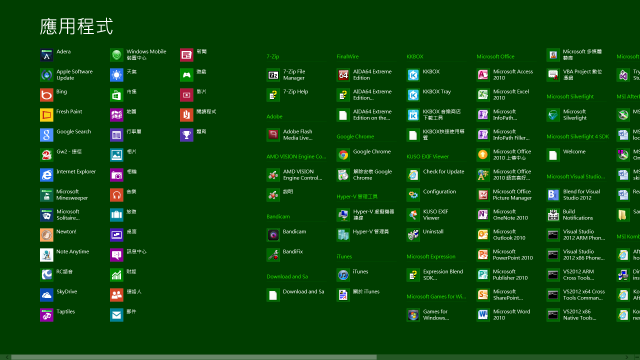640x360 pixels.
Task: Open Microsoft Word 2010
Action: coord(483,315)
